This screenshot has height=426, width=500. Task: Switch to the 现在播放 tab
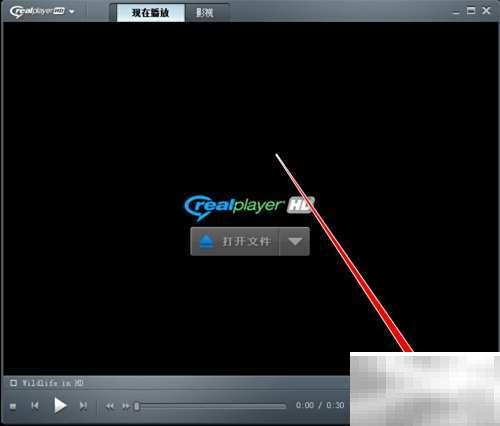tap(151, 13)
